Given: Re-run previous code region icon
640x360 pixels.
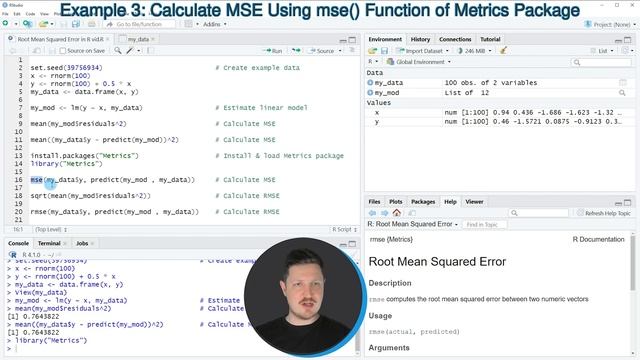Looking at the screenshot, I should (x=296, y=51).
